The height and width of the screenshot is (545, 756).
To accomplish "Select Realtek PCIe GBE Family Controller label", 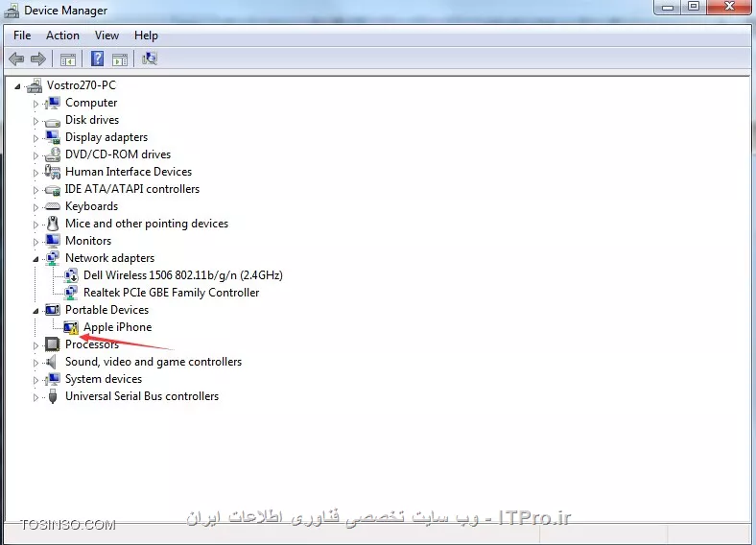I will (171, 293).
